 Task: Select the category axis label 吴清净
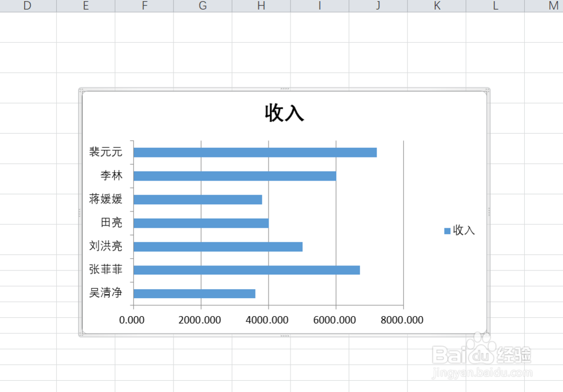coord(106,292)
